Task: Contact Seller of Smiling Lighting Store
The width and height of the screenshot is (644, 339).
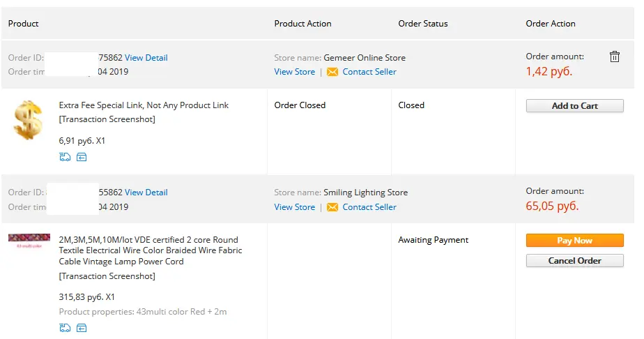Action: point(369,207)
